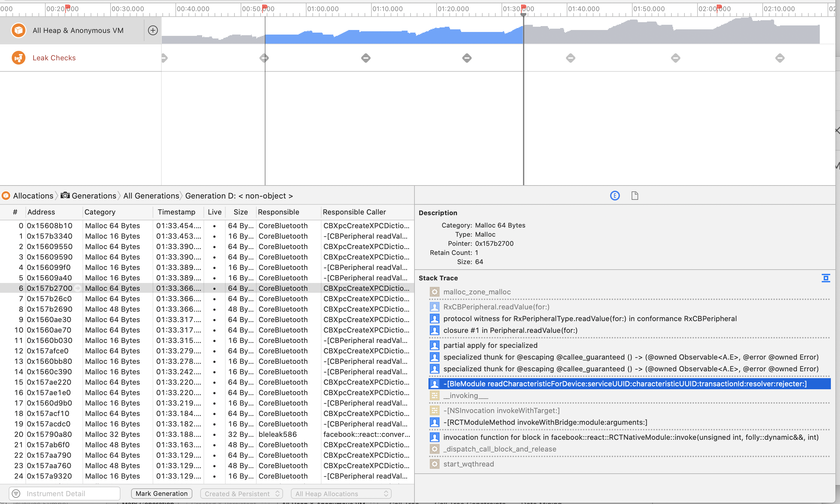Click the document icon beside the E badge

coord(635,196)
